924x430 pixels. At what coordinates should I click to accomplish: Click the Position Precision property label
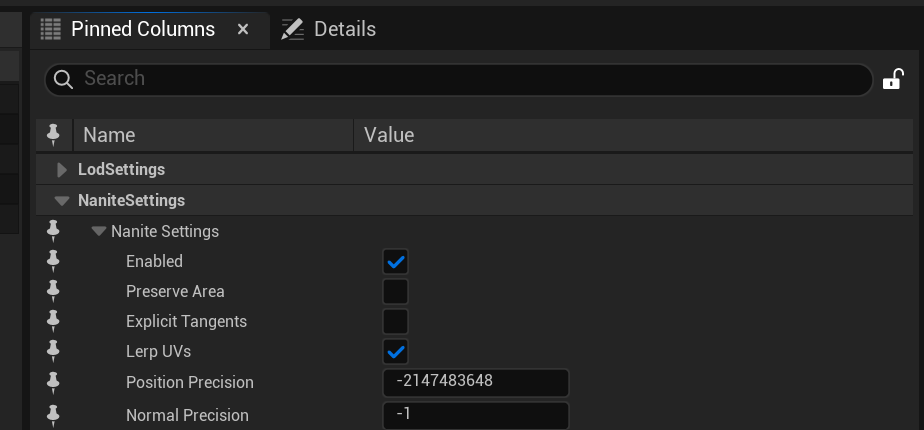190,382
